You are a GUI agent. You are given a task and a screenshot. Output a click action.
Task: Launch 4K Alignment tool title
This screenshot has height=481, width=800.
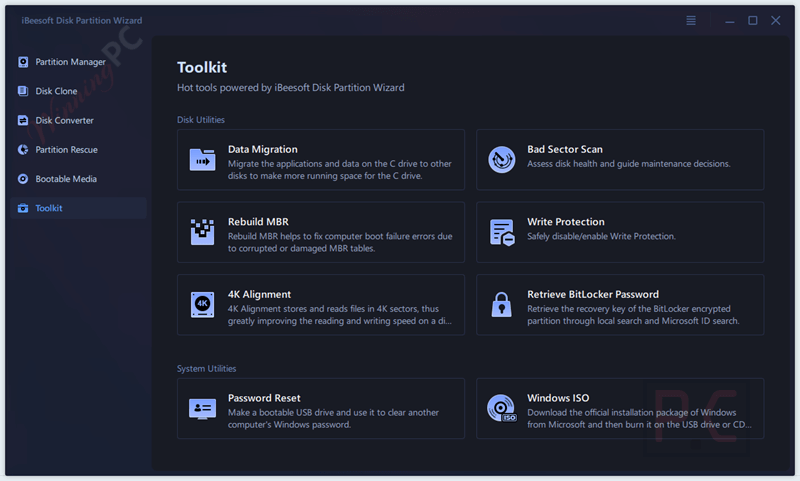259,294
